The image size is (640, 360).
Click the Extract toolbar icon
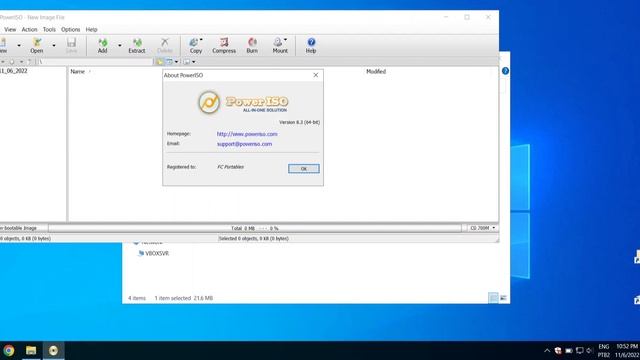[x=137, y=45]
